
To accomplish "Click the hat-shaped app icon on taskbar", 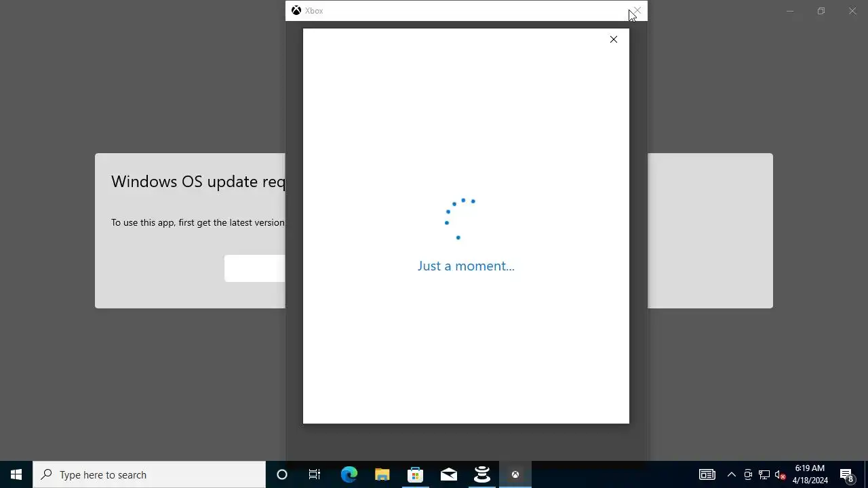I will tap(481, 474).
